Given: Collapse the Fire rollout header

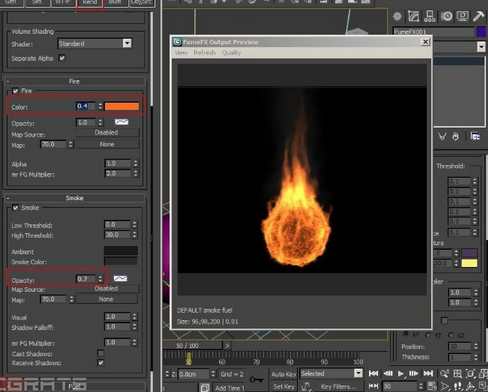Looking at the screenshot, I should [x=75, y=81].
